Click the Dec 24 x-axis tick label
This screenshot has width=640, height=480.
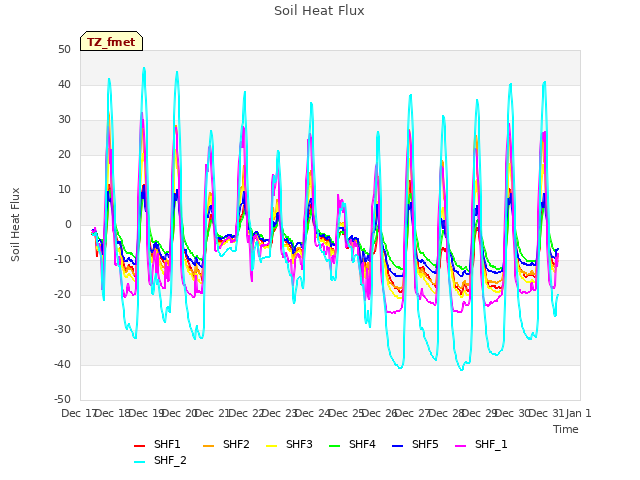point(313,413)
